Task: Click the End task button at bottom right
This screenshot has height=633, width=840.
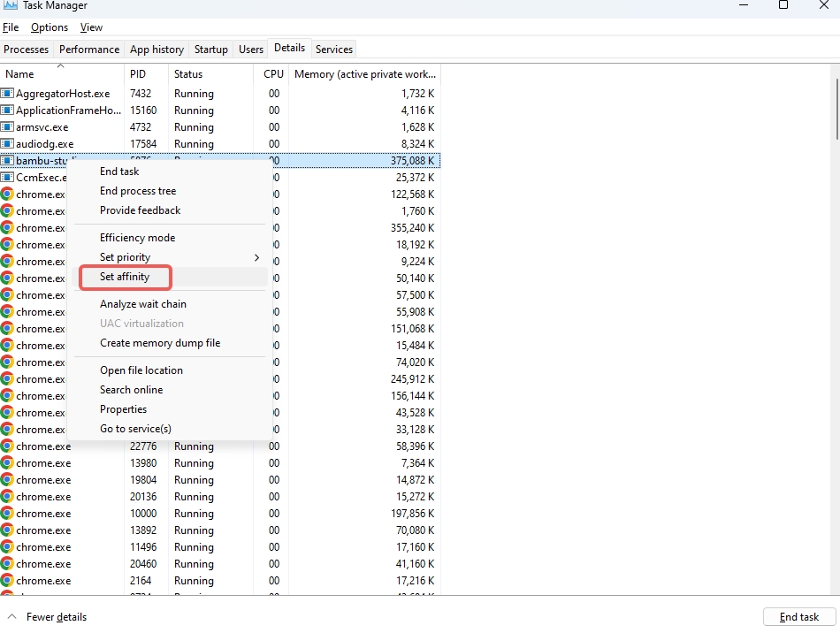Action: click(798, 617)
